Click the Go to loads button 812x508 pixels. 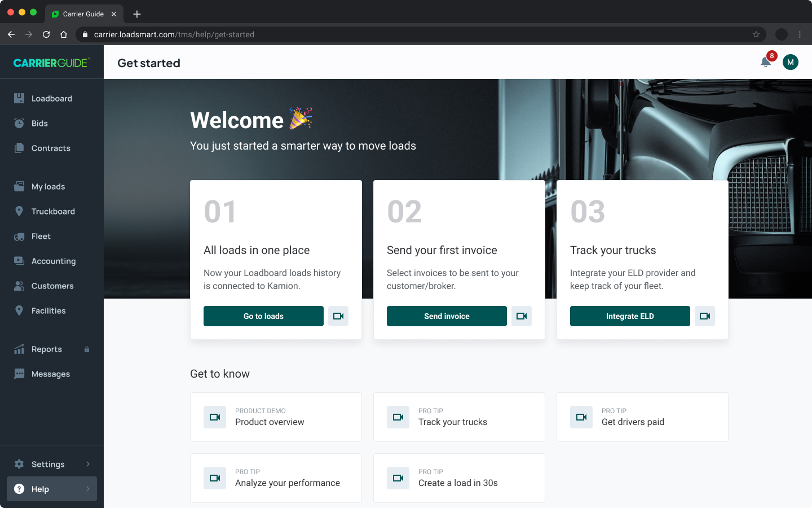pyautogui.click(x=263, y=316)
